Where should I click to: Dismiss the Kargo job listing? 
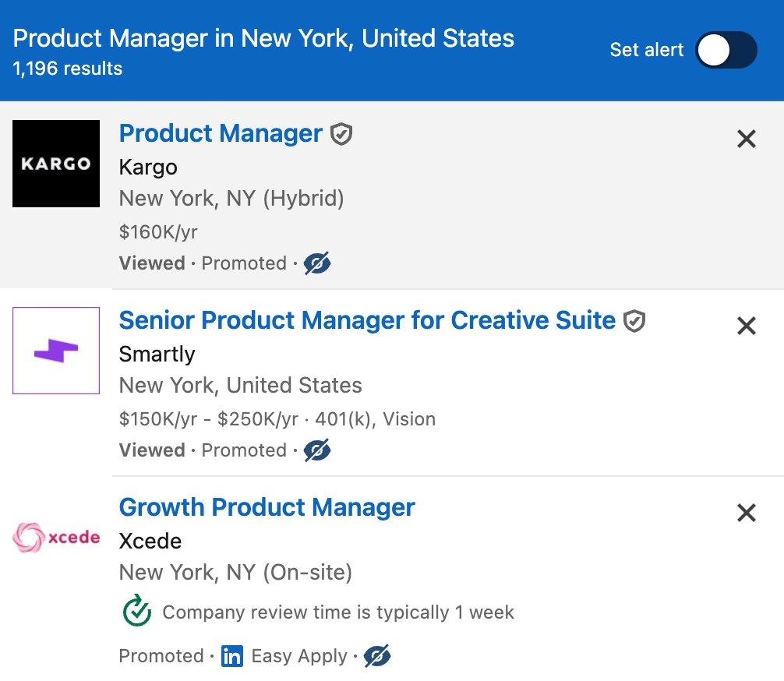[x=746, y=139]
